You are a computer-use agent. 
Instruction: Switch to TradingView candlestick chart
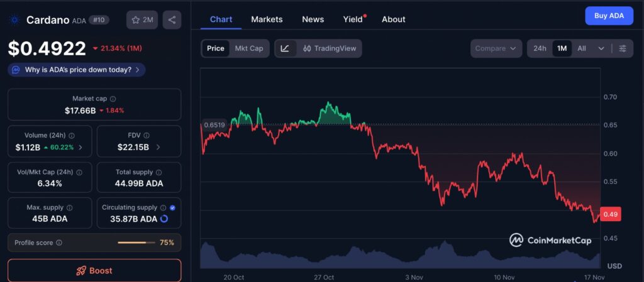click(x=330, y=48)
